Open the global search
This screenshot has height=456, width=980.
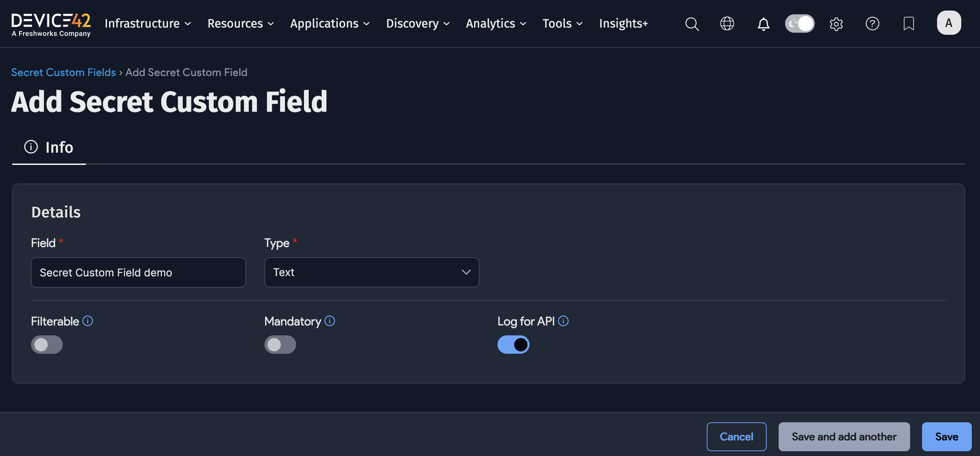click(x=692, y=24)
